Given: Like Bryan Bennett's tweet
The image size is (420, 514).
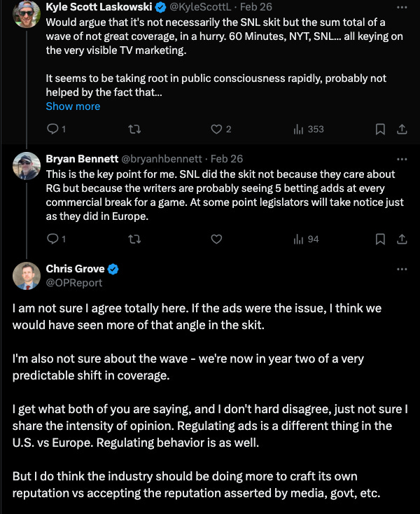Looking at the screenshot, I should 216,239.
